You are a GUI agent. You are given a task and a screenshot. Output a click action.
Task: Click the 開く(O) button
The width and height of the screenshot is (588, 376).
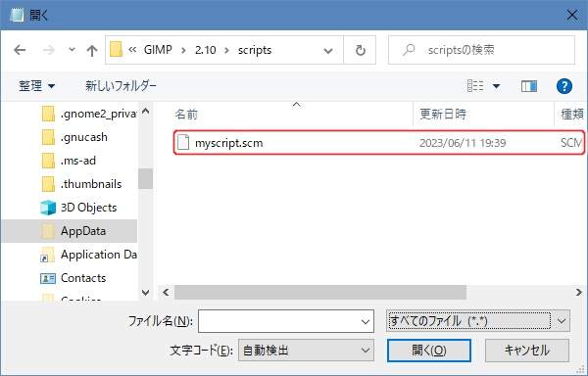(428, 351)
